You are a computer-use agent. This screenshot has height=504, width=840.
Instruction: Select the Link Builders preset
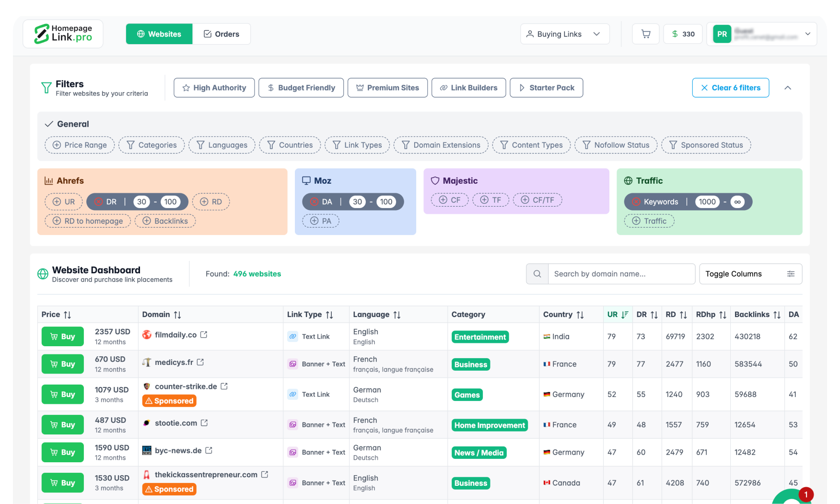(469, 88)
